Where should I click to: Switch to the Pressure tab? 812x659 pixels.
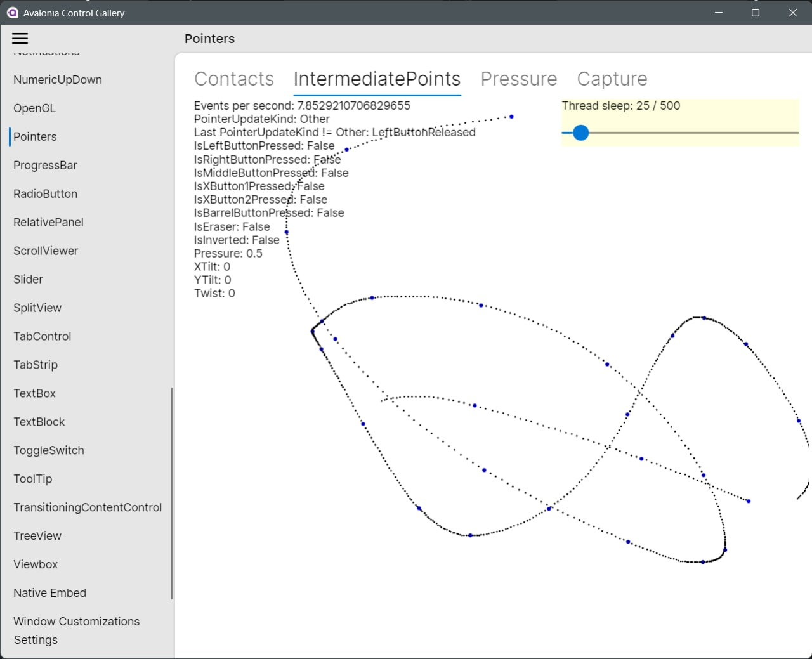519,79
